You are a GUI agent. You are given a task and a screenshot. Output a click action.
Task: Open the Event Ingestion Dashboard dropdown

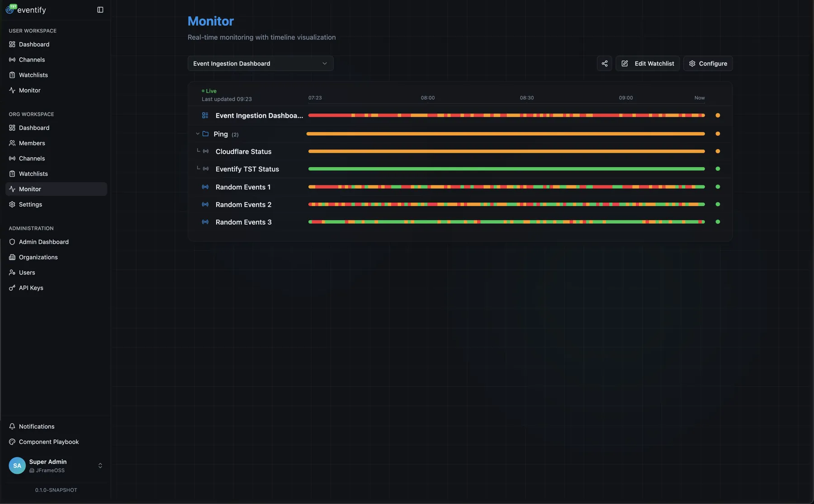point(260,63)
